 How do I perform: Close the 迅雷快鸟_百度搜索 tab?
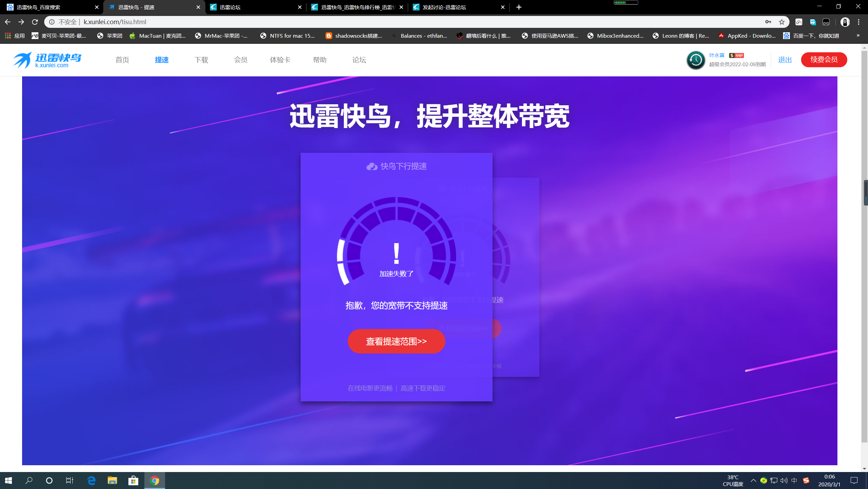click(97, 7)
